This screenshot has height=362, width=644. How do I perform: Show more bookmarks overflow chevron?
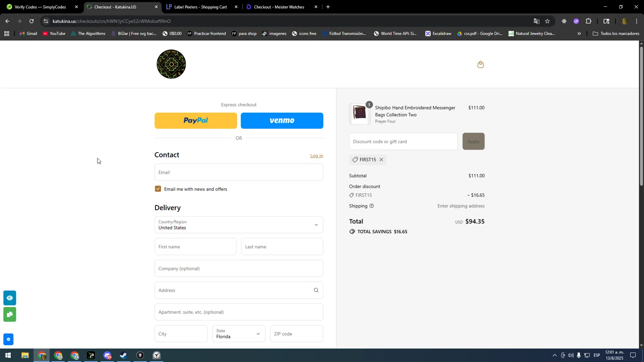(x=579, y=33)
